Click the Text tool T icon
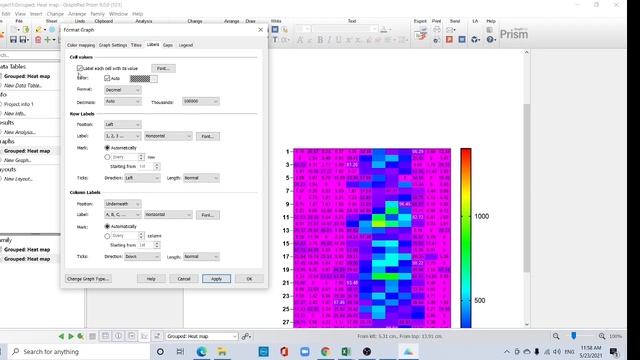640x360 pixels. (275, 40)
